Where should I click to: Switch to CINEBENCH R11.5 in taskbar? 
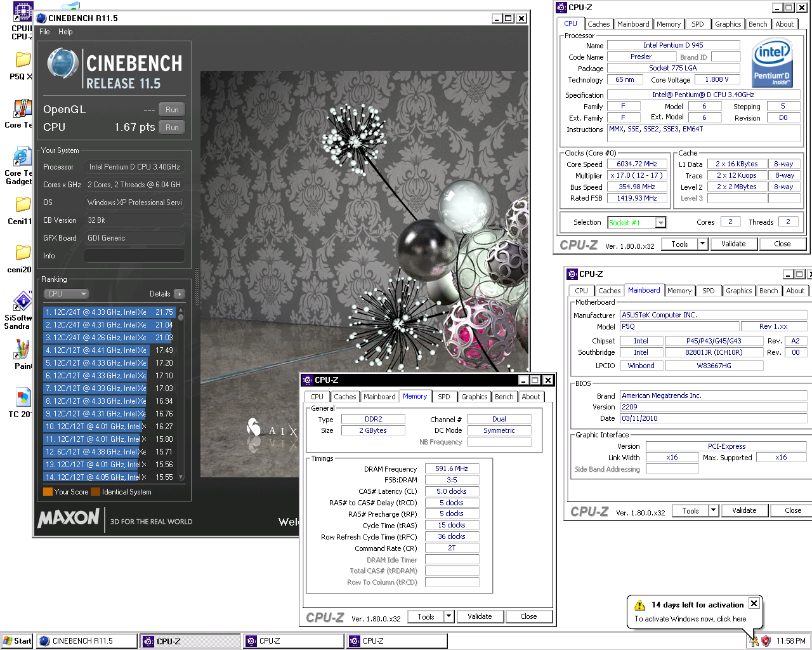tap(87, 641)
